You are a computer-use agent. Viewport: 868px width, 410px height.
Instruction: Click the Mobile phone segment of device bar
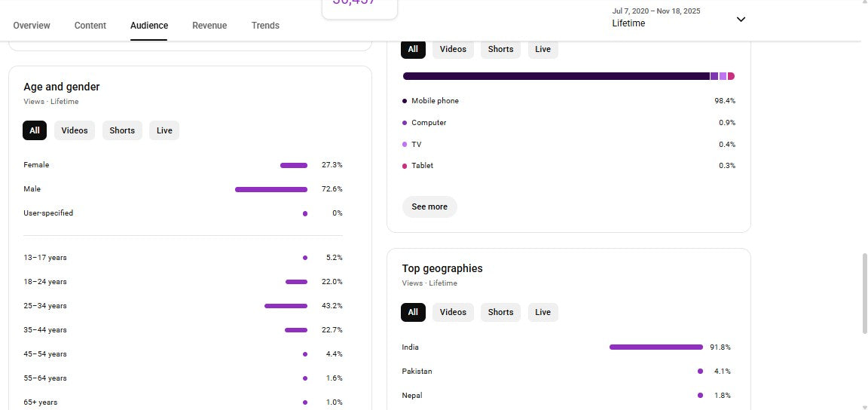[x=556, y=76]
